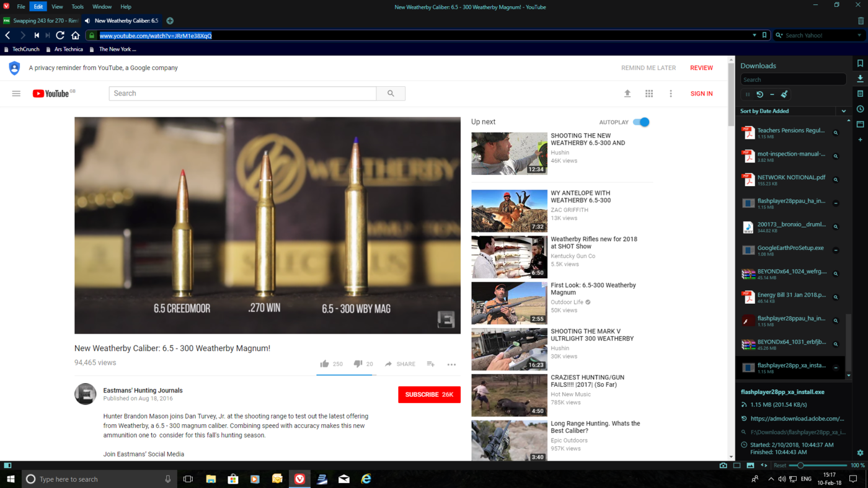This screenshot has width=868, height=488.
Task: Turn off the Autoplay switch
Action: (x=641, y=122)
